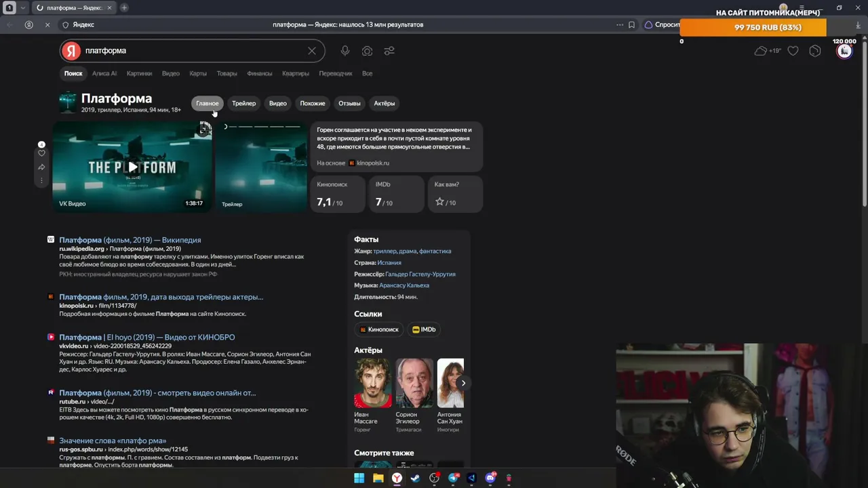868x488 pixels.
Task: Click site protection shield icon
Action: (x=66, y=24)
